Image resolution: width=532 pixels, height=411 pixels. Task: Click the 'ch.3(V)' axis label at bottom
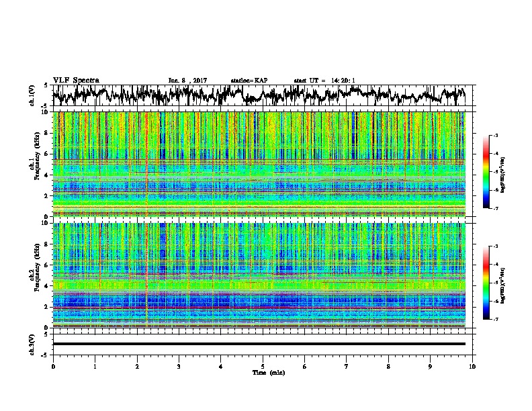click(32, 345)
